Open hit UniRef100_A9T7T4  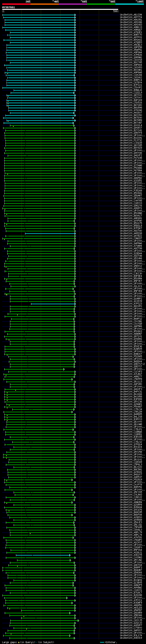point(131,17)
